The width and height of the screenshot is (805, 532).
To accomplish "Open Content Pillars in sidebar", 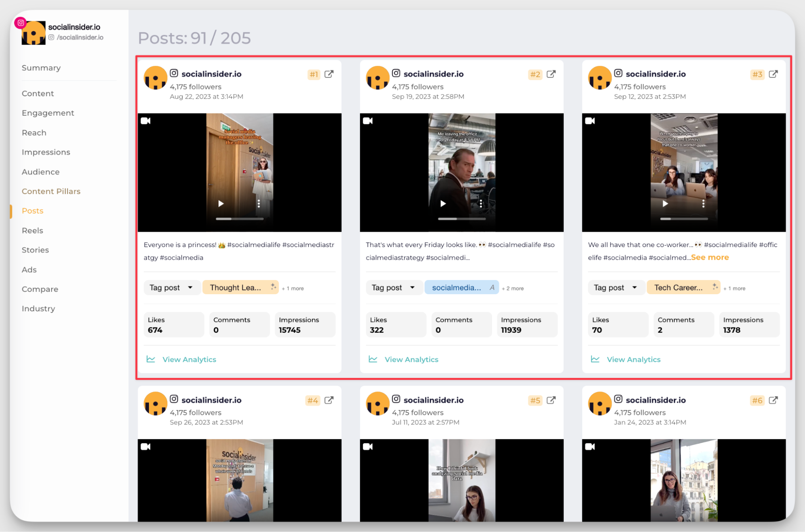I will pyautogui.click(x=51, y=192).
